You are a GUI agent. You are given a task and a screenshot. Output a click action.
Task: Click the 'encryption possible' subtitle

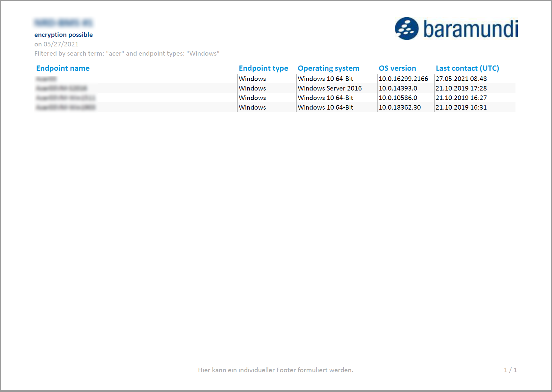(x=63, y=35)
